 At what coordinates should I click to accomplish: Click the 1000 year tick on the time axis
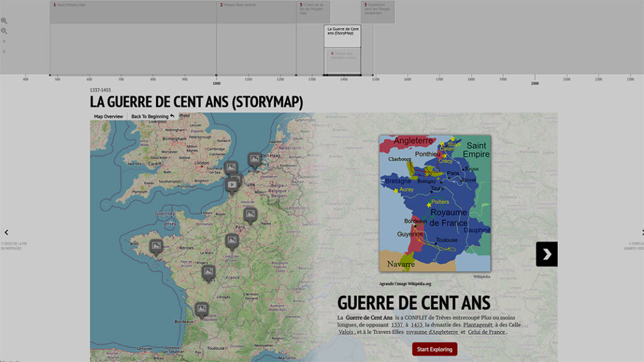[216, 83]
